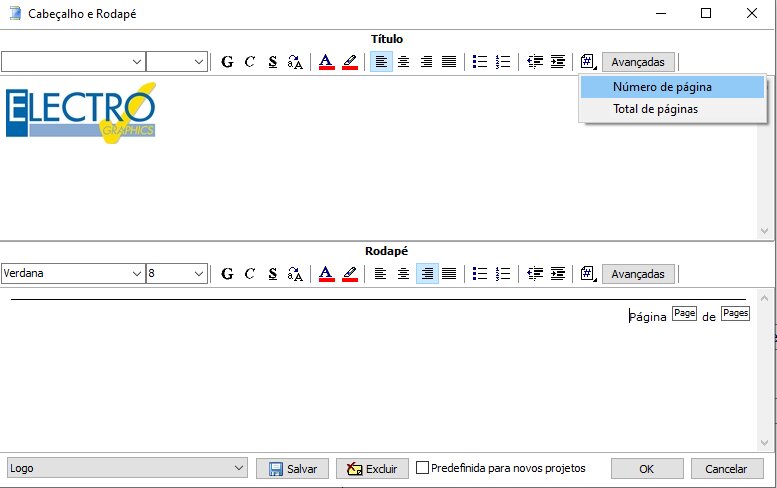Screen dimensions: 777x488
Task: Select Número de página menu item
Action: [x=662, y=87]
